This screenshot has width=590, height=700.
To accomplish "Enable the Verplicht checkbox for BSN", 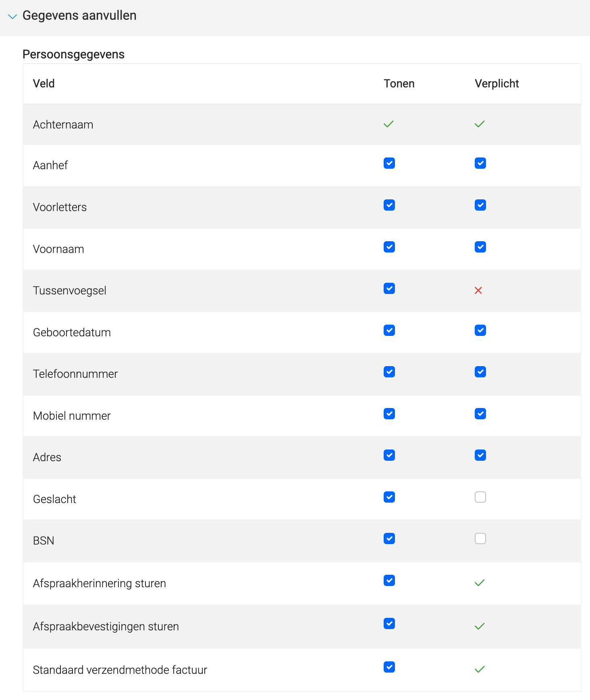I will [480, 538].
